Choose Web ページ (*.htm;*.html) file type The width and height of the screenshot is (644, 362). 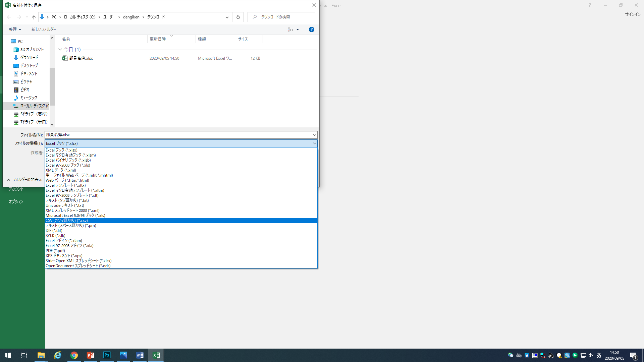(x=181, y=180)
